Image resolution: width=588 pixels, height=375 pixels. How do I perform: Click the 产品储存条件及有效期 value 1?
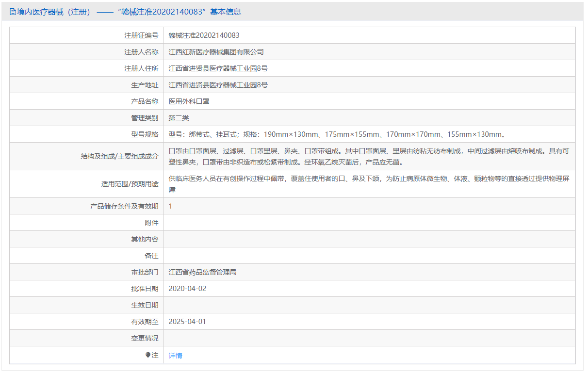coord(170,206)
